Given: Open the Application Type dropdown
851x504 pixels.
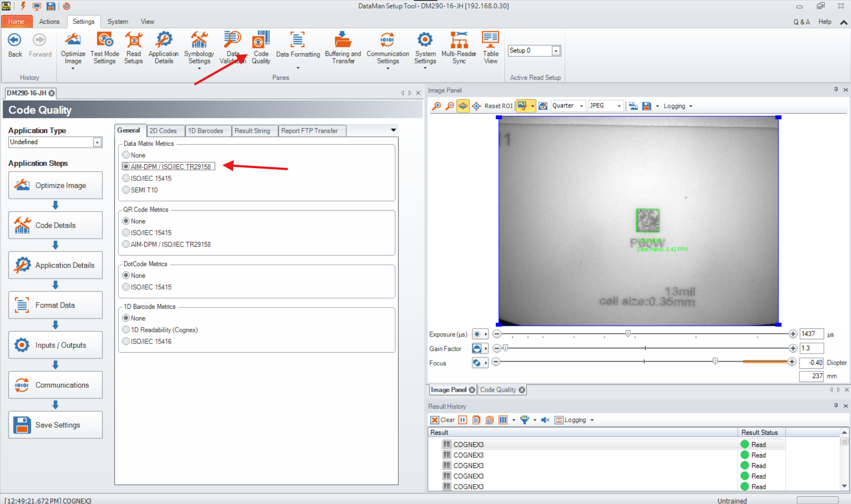Looking at the screenshot, I should [97, 142].
